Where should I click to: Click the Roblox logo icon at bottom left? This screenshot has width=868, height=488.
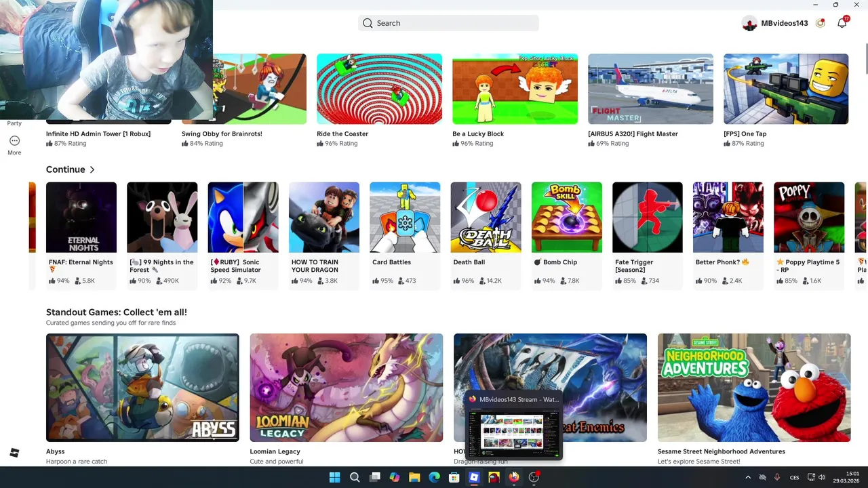pyautogui.click(x=14, y=452)
